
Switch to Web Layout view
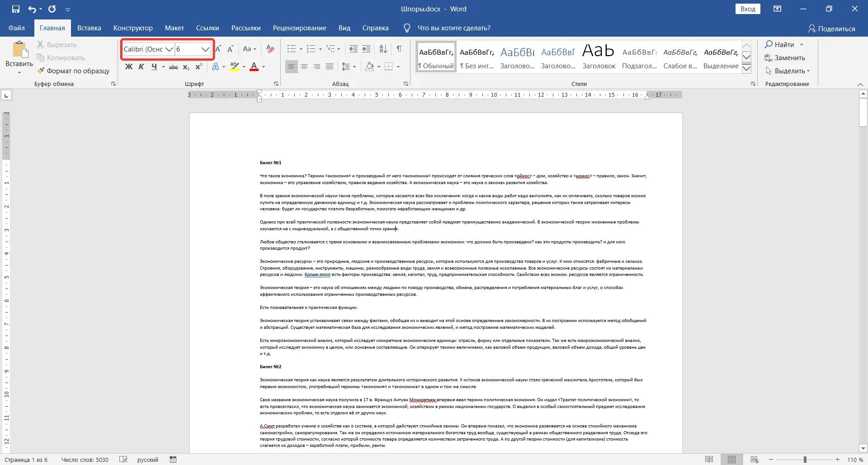point(755,460)
